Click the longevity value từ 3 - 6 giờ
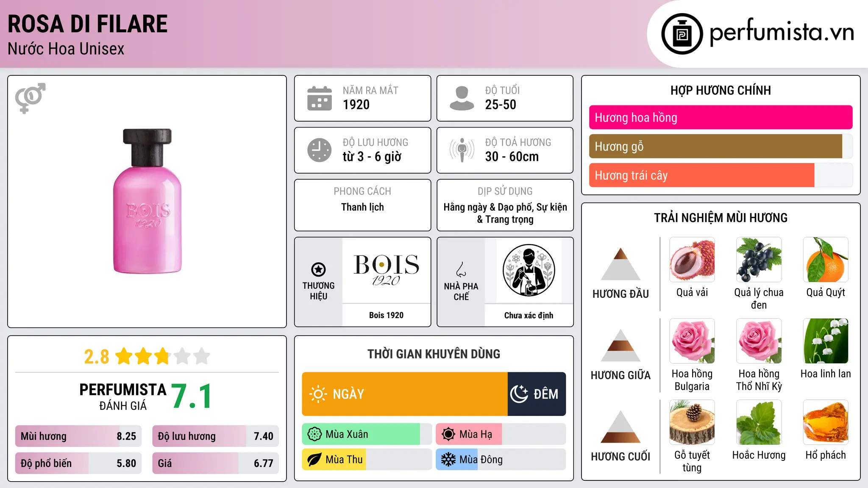The image size is (868, 488). pyautogui.click(x=372, y=157)
